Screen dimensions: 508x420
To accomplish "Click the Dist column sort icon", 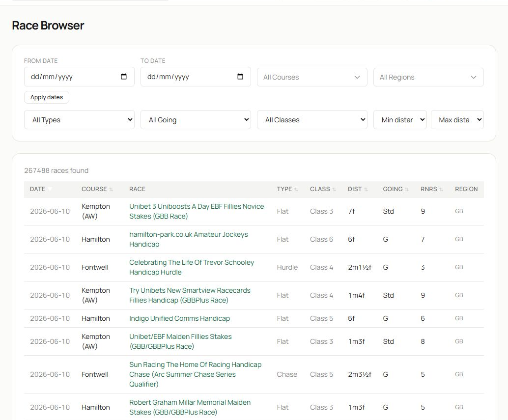I will (366, 190).
